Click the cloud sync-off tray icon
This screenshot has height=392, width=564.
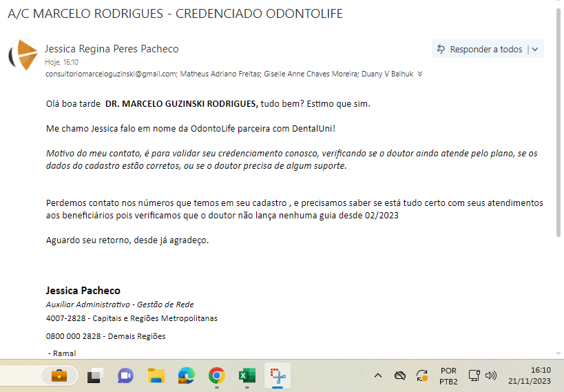click(399, 375)
